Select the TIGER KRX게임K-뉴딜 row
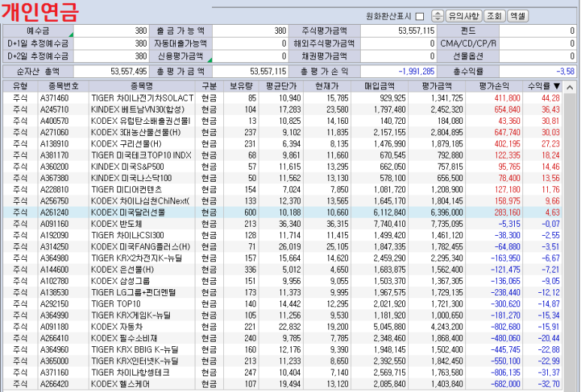Image resolution: width=581 pixels, height=392 pixels. point(283,315)
